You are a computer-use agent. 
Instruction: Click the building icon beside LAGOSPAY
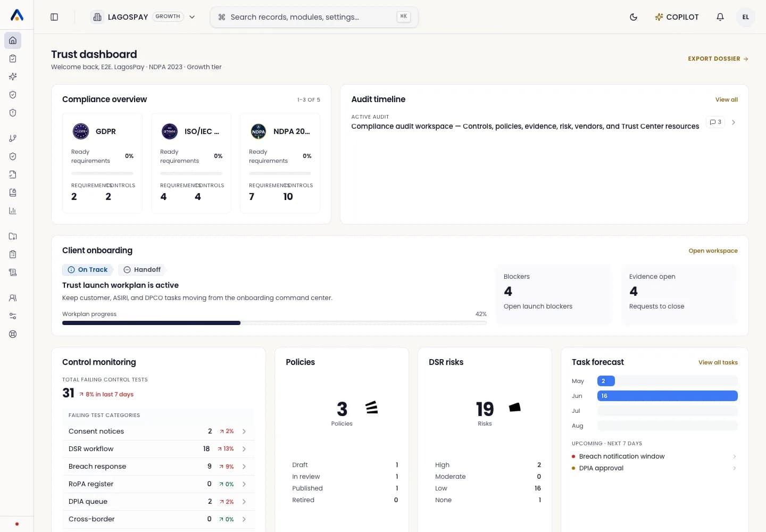coord(97,17)
